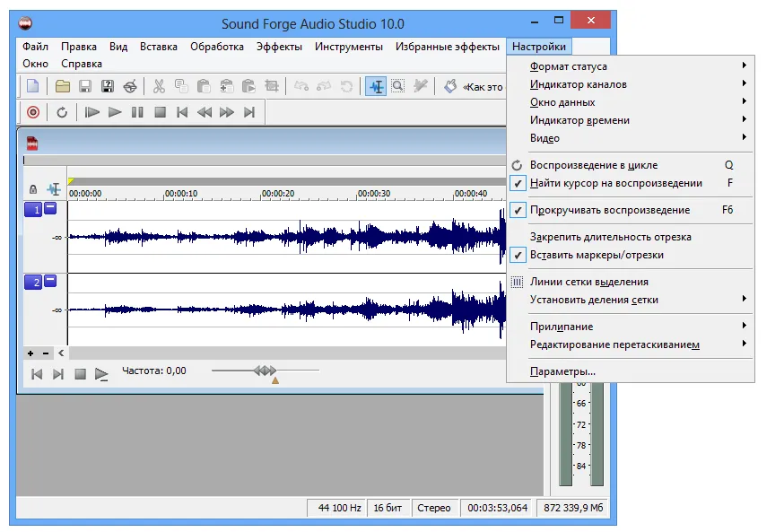
Task: Open the Инструменты menu
Action: [x=349, y=47]
